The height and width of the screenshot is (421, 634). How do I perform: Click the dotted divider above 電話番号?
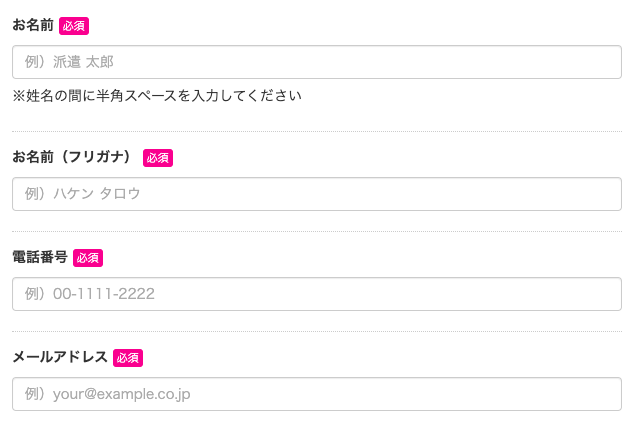click(x=316, y=231)
